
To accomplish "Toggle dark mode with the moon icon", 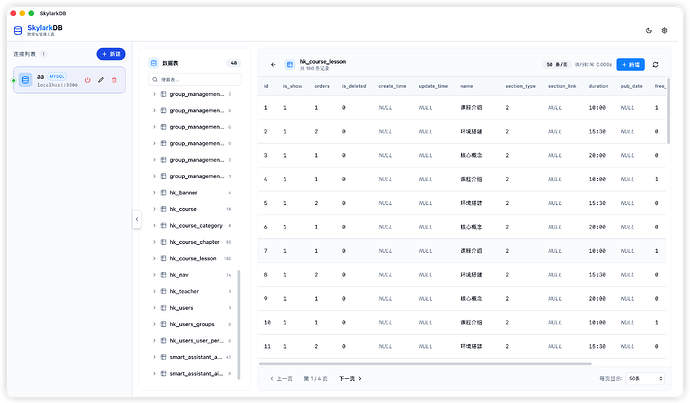I will tap(650, 31).
